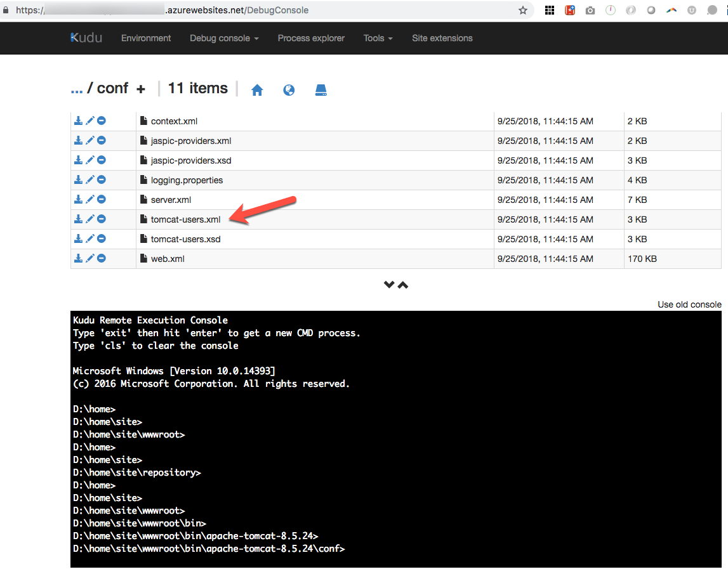Download logging.properties file
The height and width of the screenshot is (574, 728).
[78, 179]
